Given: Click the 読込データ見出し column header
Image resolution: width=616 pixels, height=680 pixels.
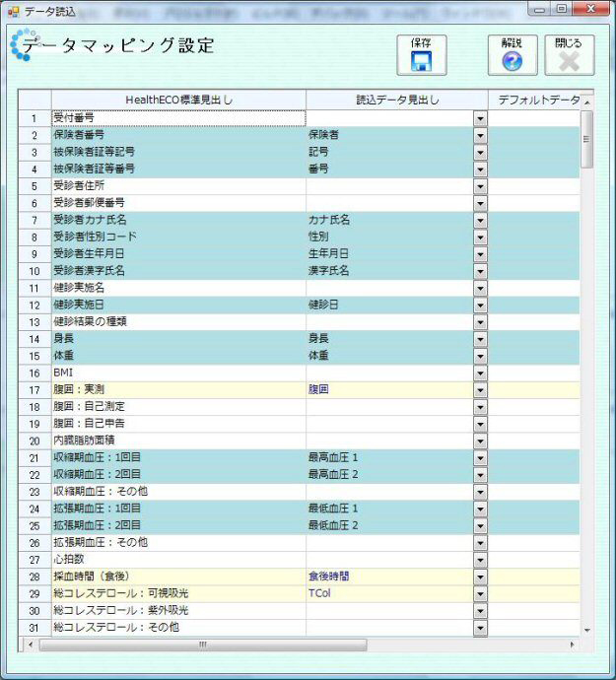Looking at the screenshot, I should [x=397, y=101].
